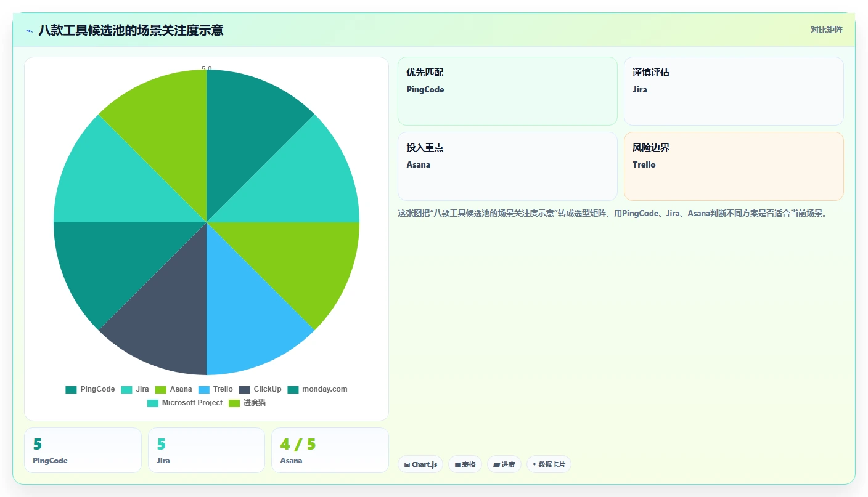This screenshot has width=868, height=497.
Task: Click the PingCode score card showing 5
Action: tap(83, 450)
